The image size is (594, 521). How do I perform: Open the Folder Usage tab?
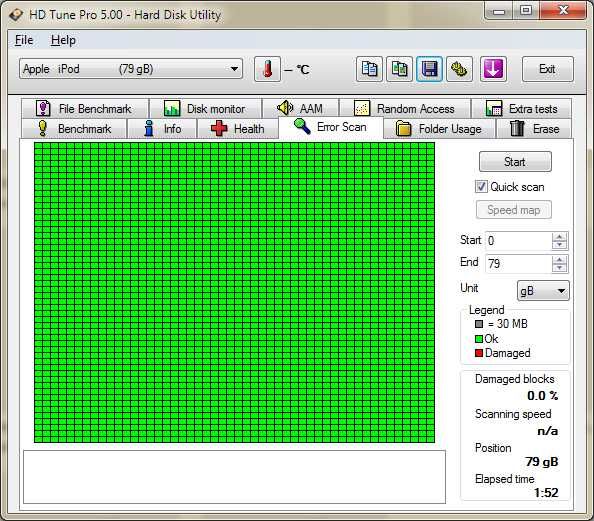coord(439,129)
